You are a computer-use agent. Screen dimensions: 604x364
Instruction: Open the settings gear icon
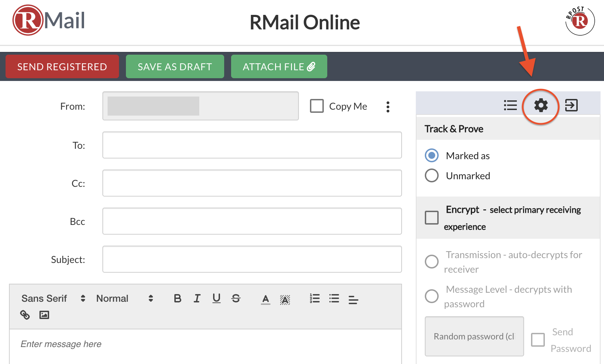coord(541,105)
